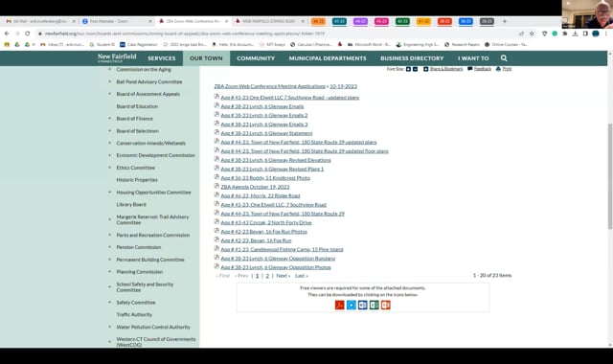The width and height of the screenshot is (613, 364).
Task: Open Class Registration bookmark
Action: tap(139, 45)
